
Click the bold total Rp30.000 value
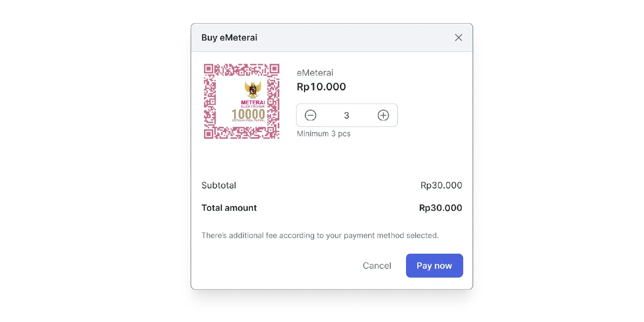440,208
